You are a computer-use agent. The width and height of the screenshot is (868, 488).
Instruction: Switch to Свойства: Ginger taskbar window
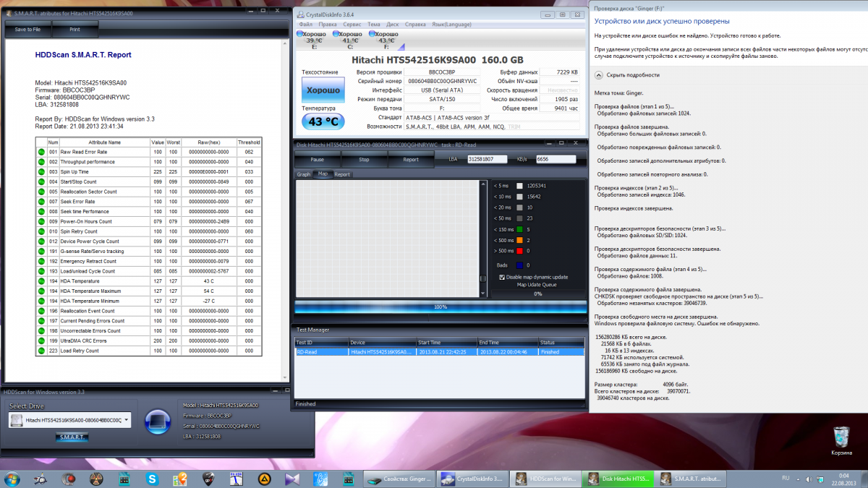pyautogui.click(x=399, y=479)
